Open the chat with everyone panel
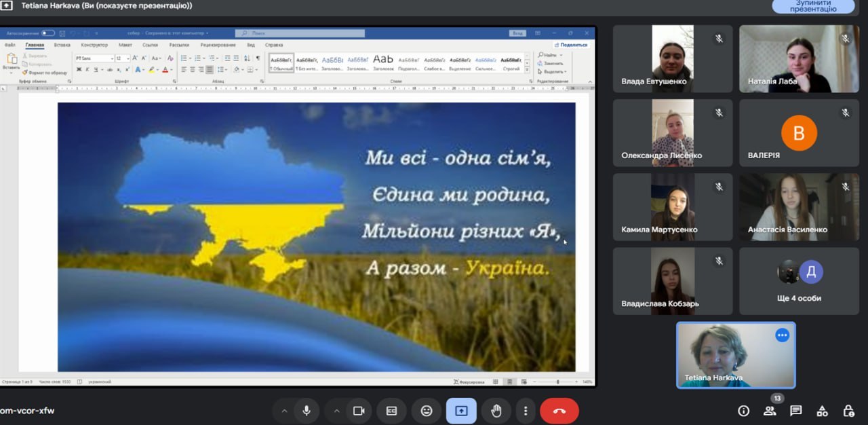Viewport: 868px width, 425px height. (x=796, y=411)
